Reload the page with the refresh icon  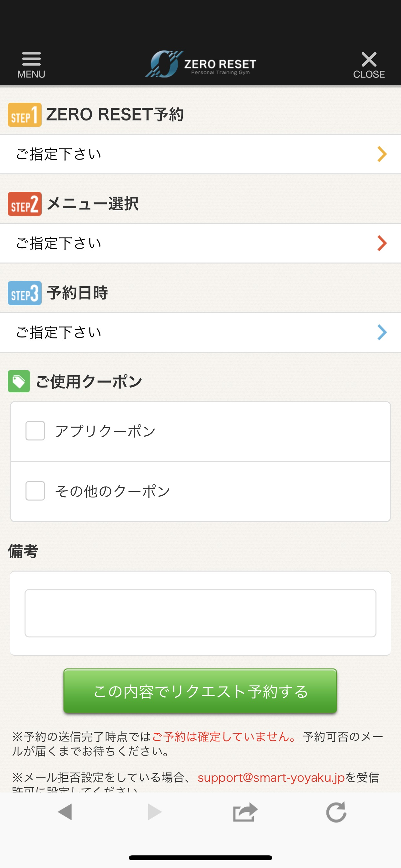click(x=336, y=812)
